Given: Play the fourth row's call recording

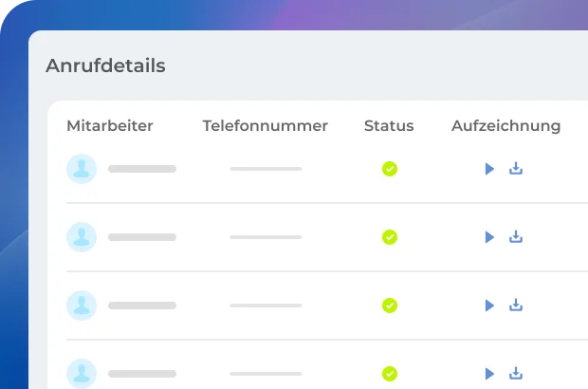Looking at the screenshot, I should click(489, 374).
